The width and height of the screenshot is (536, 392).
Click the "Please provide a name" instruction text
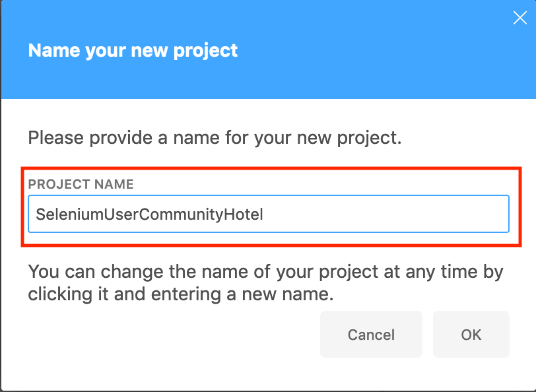click(215, 139)
